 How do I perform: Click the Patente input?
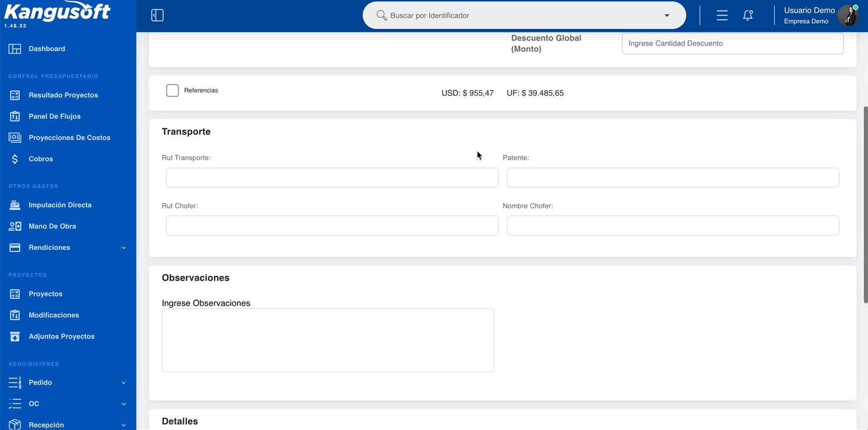click(x=673, y=178)
